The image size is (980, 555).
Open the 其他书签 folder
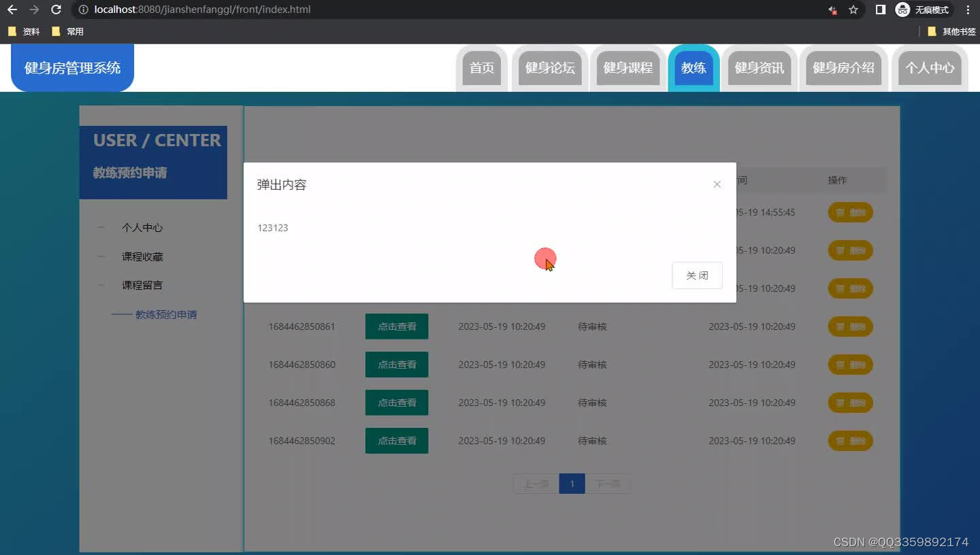[x=951, y=31]
